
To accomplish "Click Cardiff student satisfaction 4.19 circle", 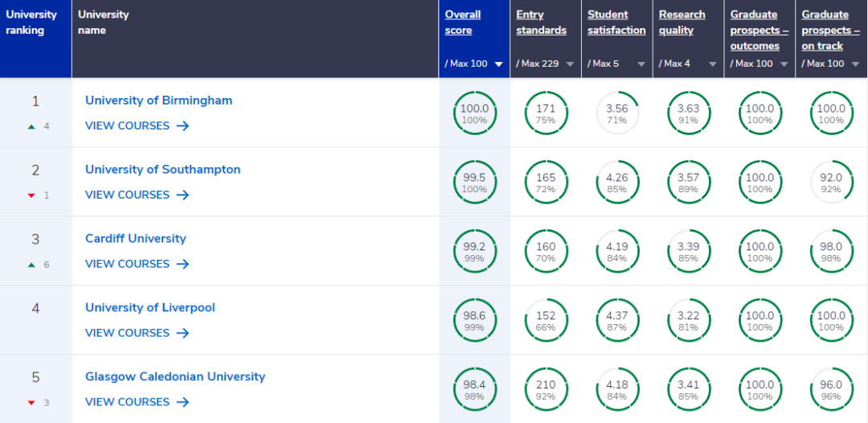I will (618, 252).
